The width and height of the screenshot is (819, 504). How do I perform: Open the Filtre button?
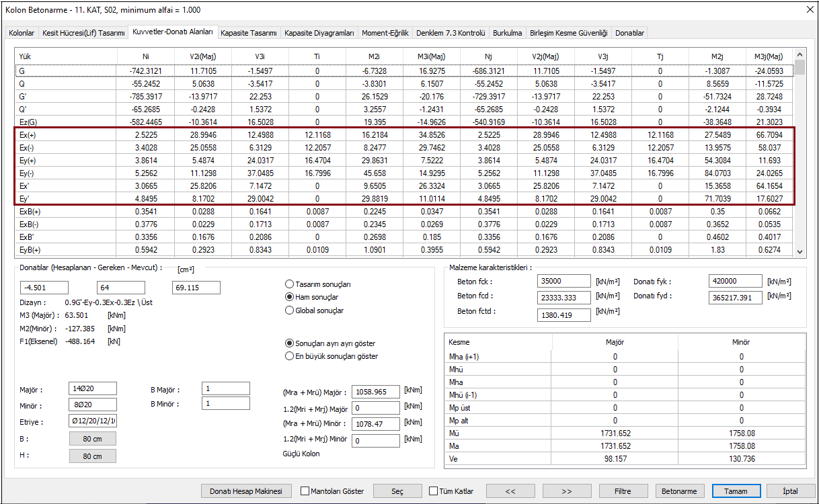[623, 491]
